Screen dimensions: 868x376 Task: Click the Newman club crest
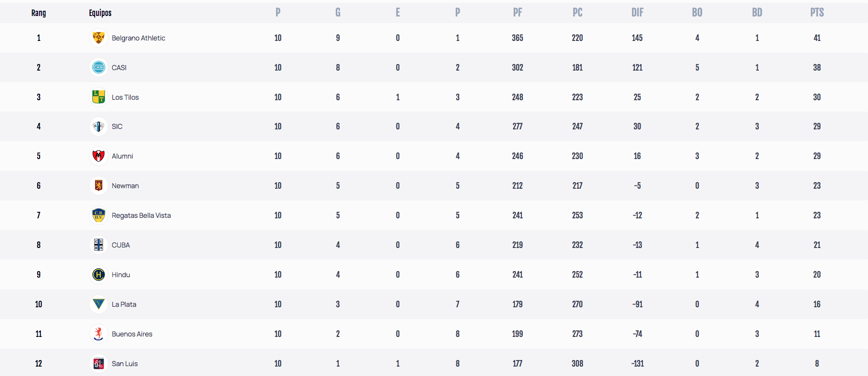[98, 185]
